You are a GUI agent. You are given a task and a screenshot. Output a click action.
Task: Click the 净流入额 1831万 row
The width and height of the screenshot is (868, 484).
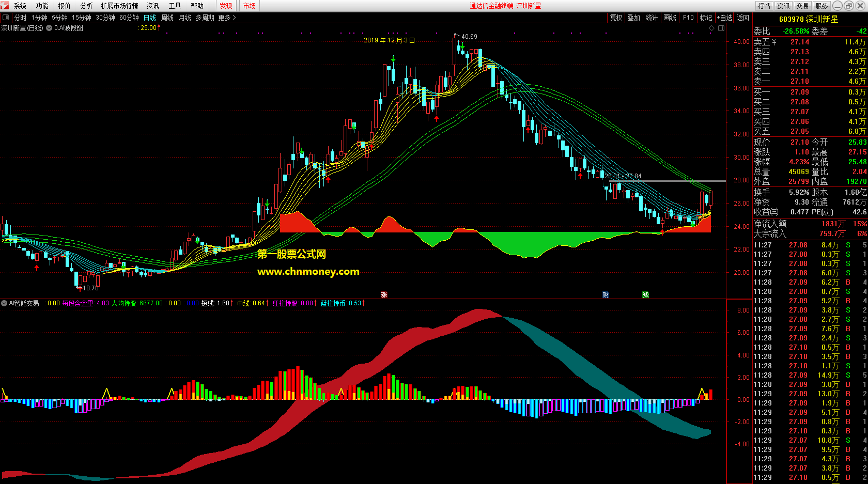(810, 224)
